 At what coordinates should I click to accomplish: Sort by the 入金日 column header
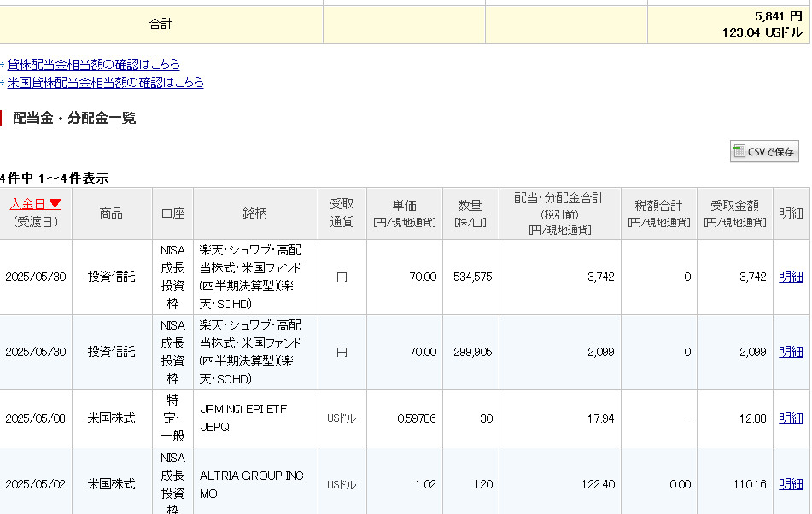click(x=35, y=204)
